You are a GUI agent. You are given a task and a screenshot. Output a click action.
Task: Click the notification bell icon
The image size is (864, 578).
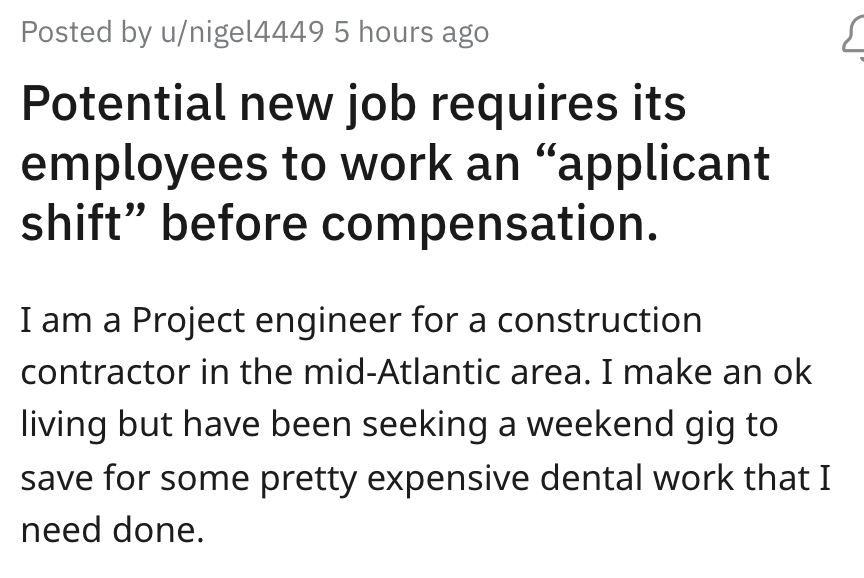coord(853,39)
